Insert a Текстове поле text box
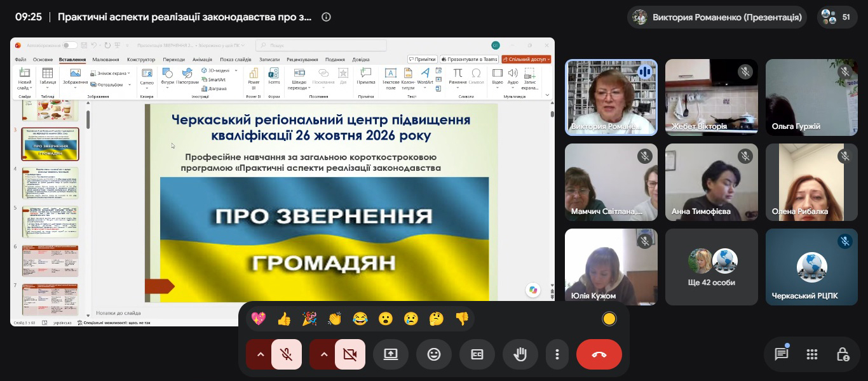Image resolution: width=868 pixels, height=381 pixels. click(x=391, y=78)
